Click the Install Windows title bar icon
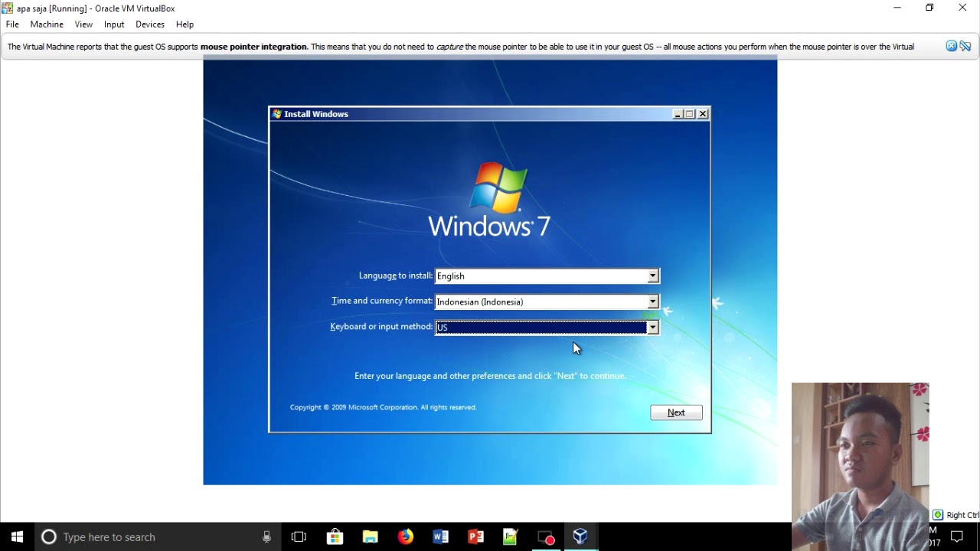Screen dimensions: 980x551 [x=277, y=114]
